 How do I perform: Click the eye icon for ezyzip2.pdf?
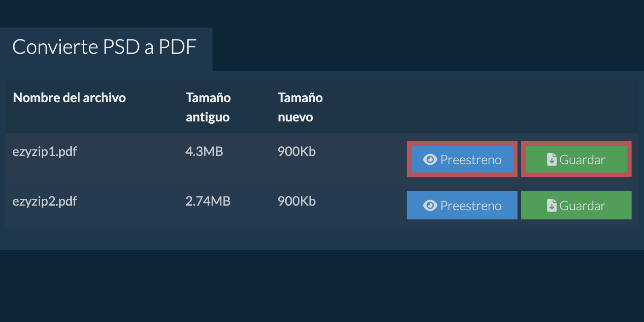point(430,206)
